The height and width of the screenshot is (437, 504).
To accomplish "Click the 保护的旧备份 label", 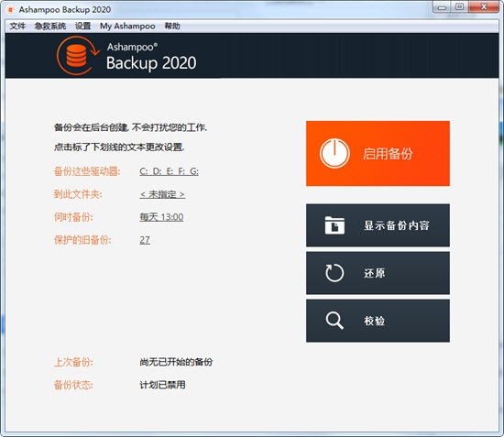I will coord(82,240).
